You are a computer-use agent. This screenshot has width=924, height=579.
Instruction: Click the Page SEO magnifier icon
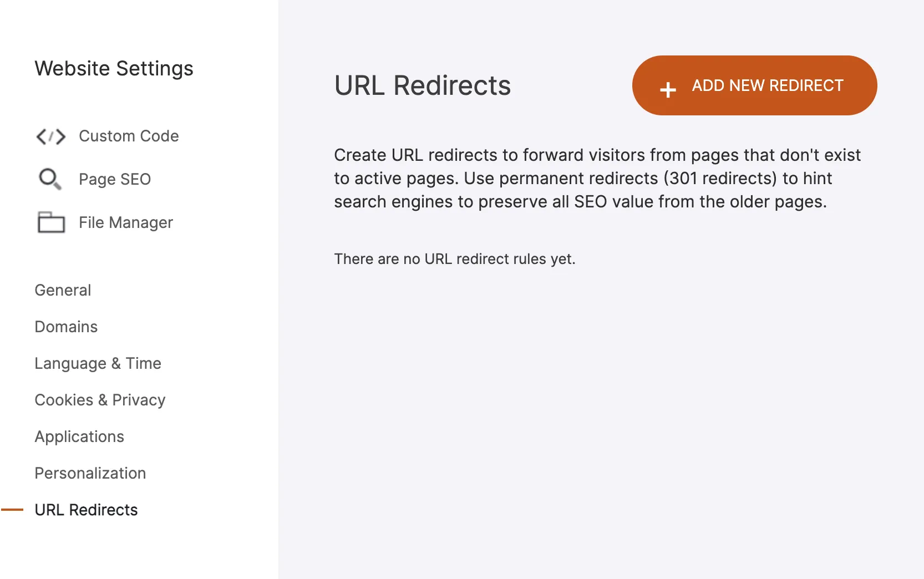pyautogui.click(x=50, y=179)
